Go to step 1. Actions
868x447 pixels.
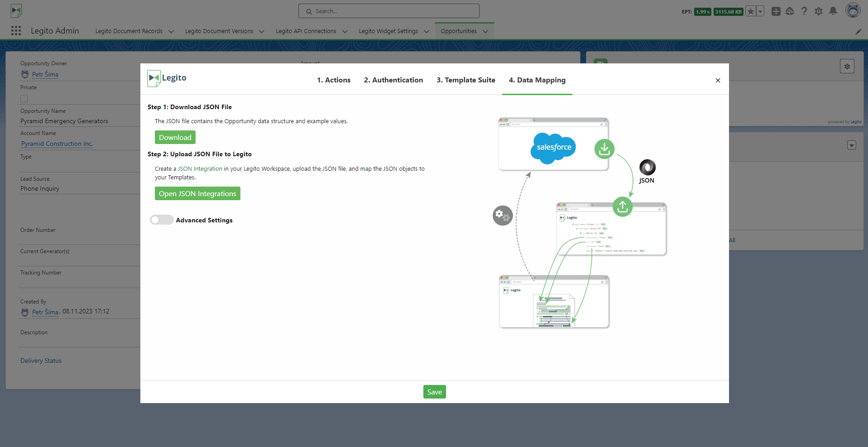334,80
